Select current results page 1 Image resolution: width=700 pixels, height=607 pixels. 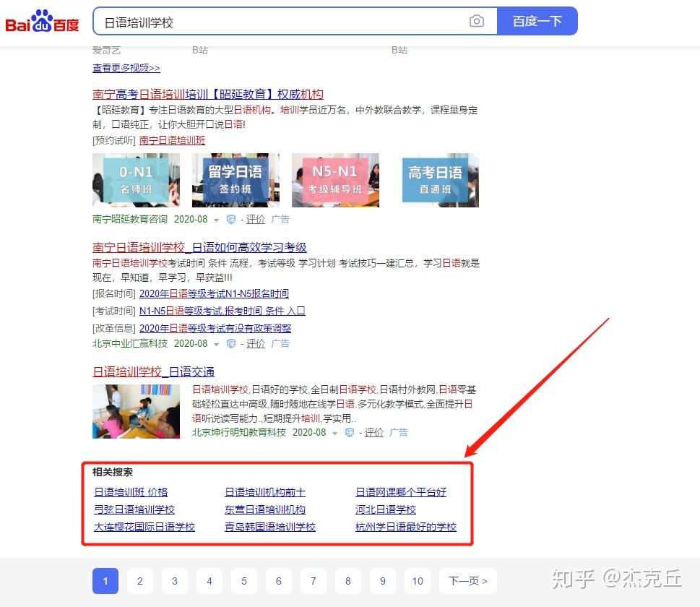coord(105,581)
